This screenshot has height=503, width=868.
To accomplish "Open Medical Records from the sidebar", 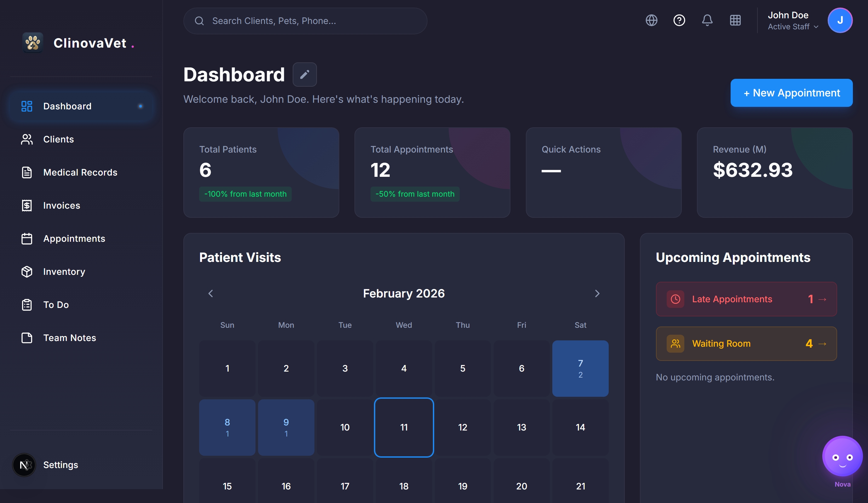I will tap(27, 172).
